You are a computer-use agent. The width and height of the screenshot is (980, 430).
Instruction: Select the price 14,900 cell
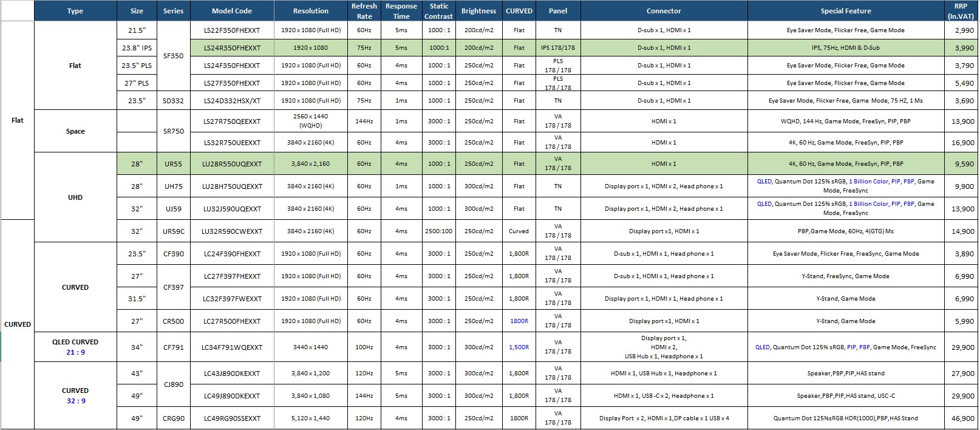961,231
